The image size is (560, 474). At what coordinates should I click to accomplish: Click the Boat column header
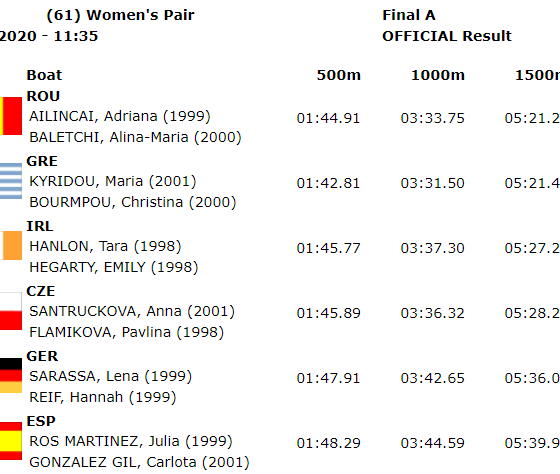pos(44,75)
